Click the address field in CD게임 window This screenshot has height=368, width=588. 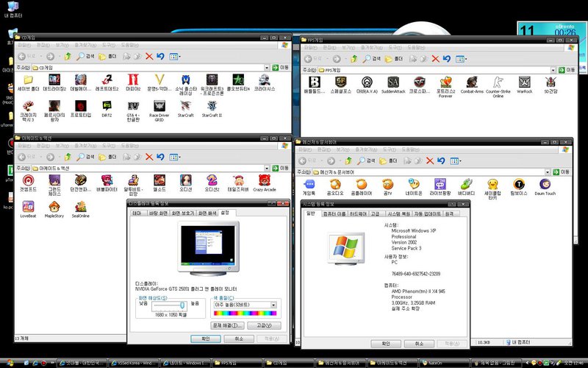[147, 67]
